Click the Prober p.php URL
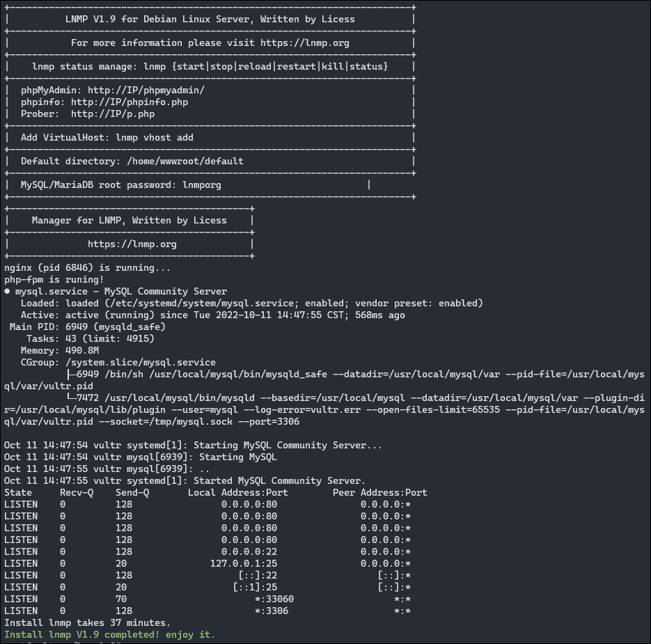The image size is (651, 644). pyautogui.click(x=113, y=114)
